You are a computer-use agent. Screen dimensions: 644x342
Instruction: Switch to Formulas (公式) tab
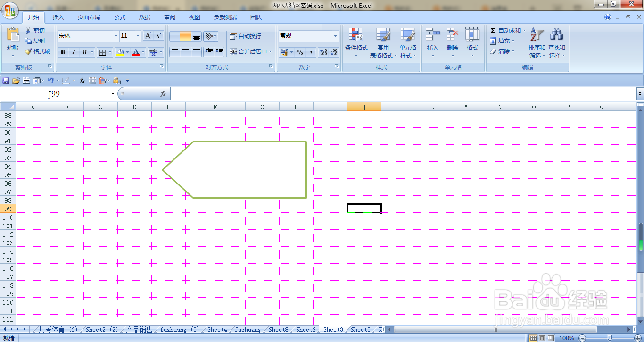click(x=120, y=17)
